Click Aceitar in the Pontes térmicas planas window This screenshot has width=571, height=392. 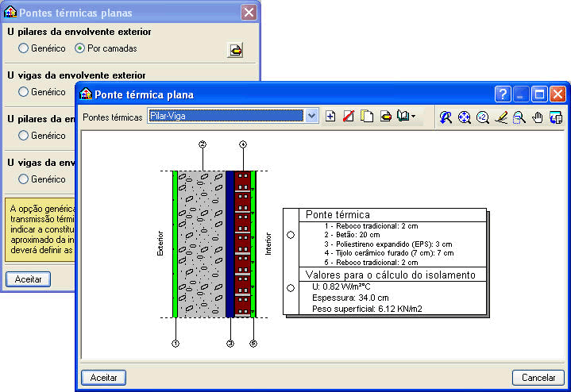pos(28,279)
